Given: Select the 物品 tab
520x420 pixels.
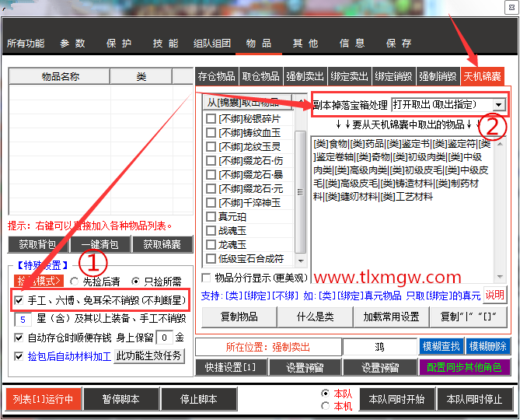Looking at the screenshot, I should tap(259, 43).
